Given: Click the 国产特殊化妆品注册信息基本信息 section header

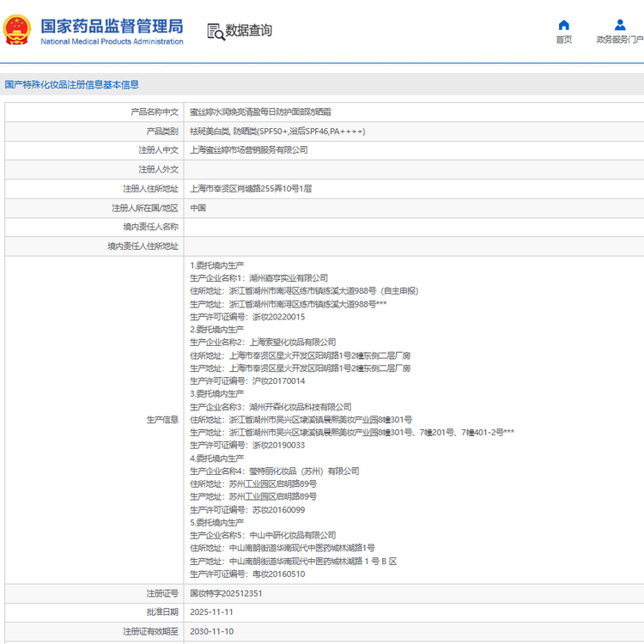Looking at the screenshot, I should (x=72, y=85).
